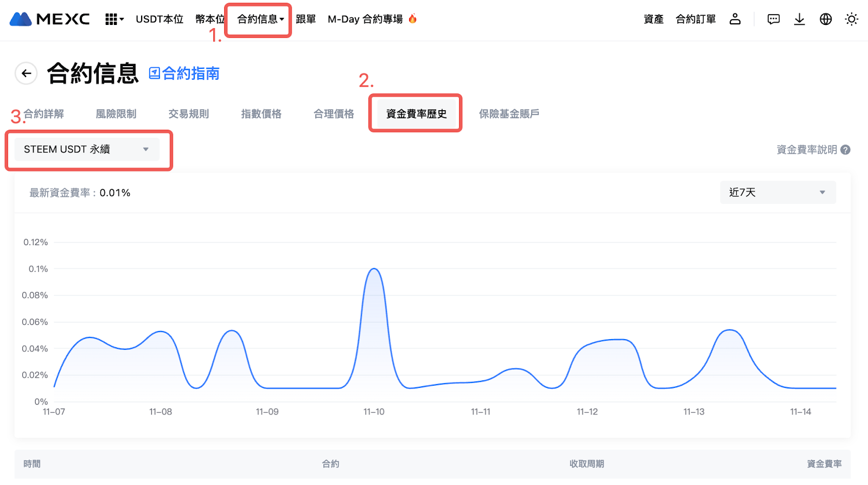Switch to the 資金費率歷史 tab

(x=416, y=114)
